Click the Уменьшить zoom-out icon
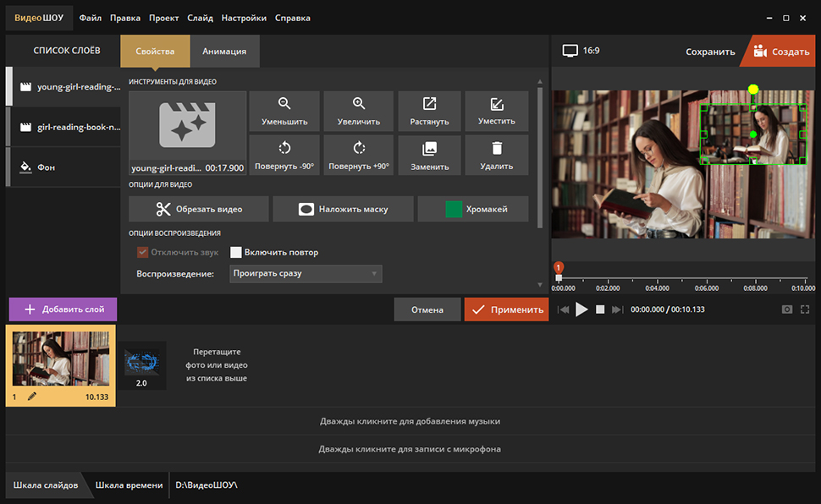 pos(284,104)
